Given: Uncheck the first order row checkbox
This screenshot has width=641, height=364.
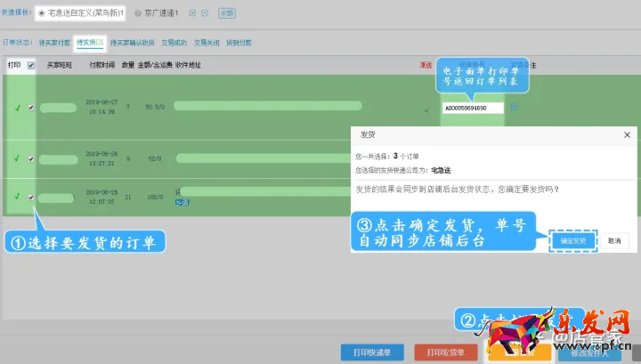Looking at the screenshot, I should 32,108.
